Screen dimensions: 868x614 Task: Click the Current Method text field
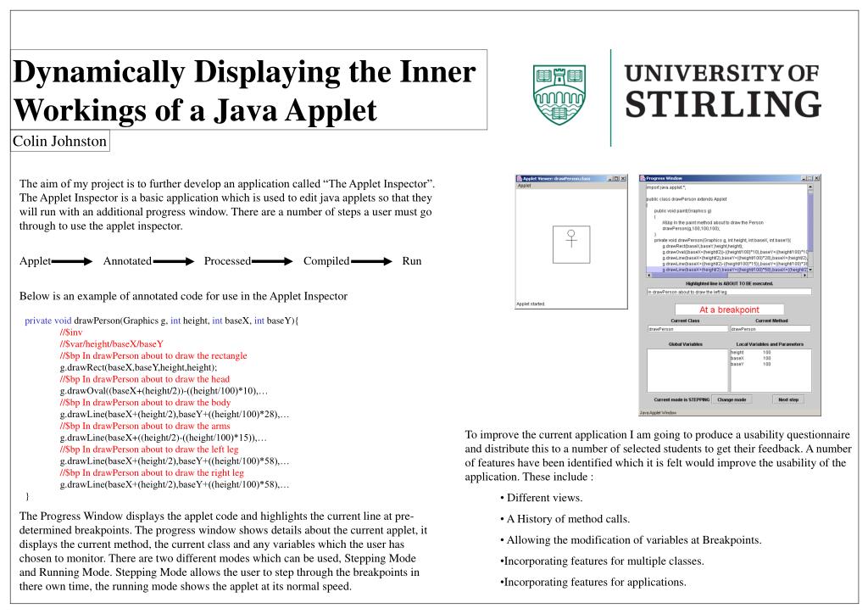click(x=771, y=328)
